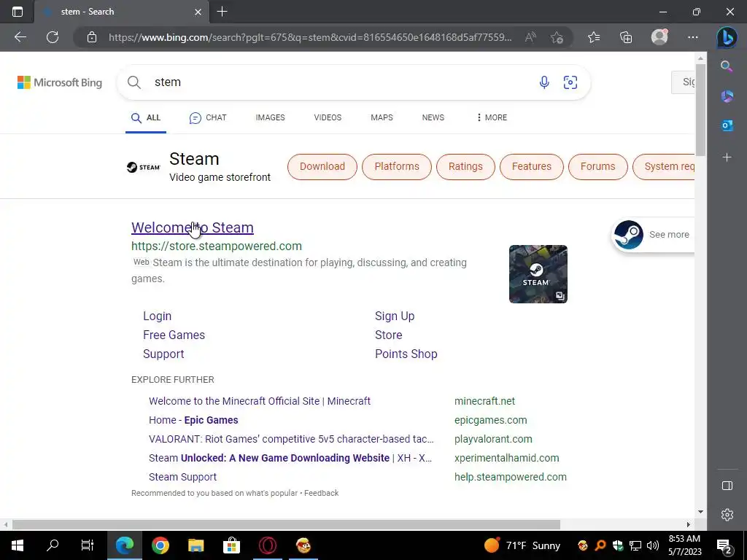The height and width of the screenshot is (560, 747).
Task: Open Microsoft Store from taskbar
Action: pyautogui.click(x=231, y=545)
